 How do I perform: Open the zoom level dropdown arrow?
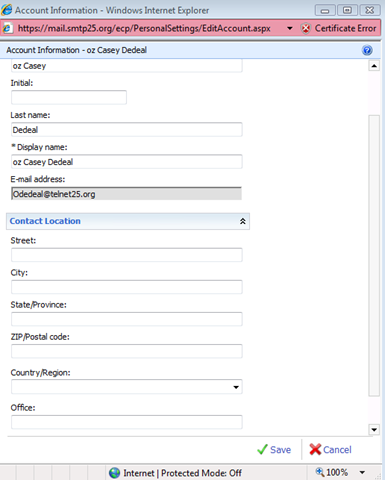(362, 472)
